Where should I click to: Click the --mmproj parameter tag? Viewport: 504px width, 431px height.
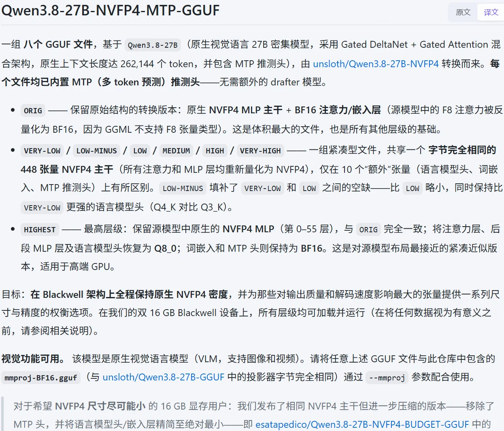(387, 378)
